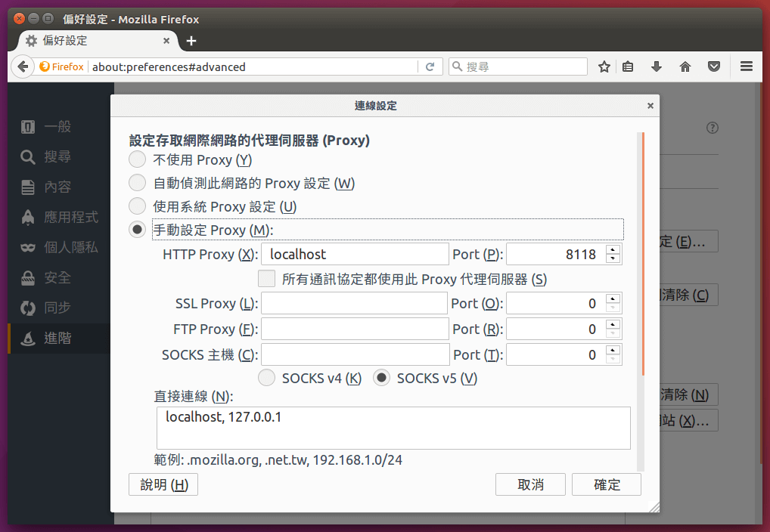This screenshot has width=770, height=532.
Task: Select 不使用 Proxy radio option
Action: 137,159
